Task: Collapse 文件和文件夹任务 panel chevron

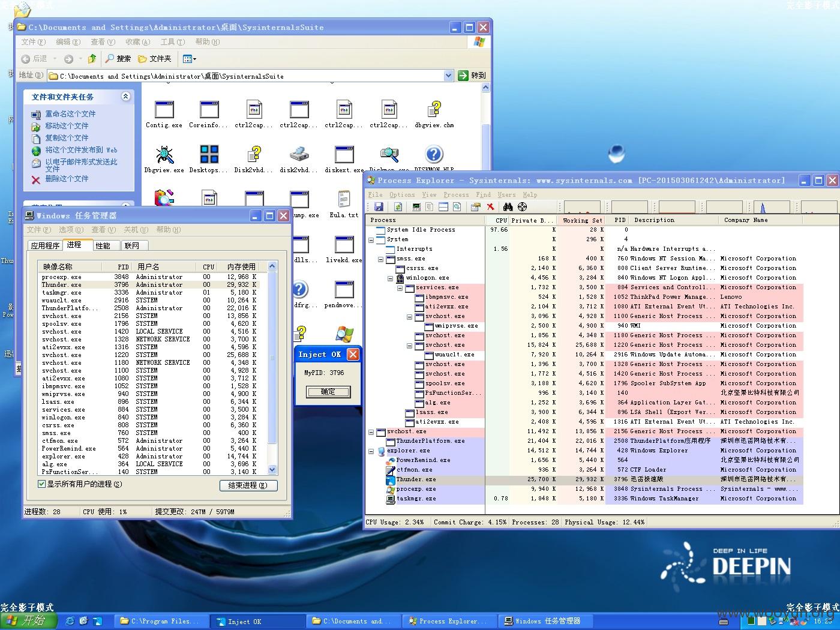Action: [x=125, y=97]
